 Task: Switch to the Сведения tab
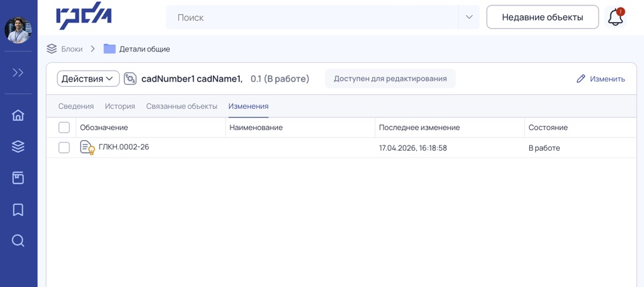click(x=76, y=106)
